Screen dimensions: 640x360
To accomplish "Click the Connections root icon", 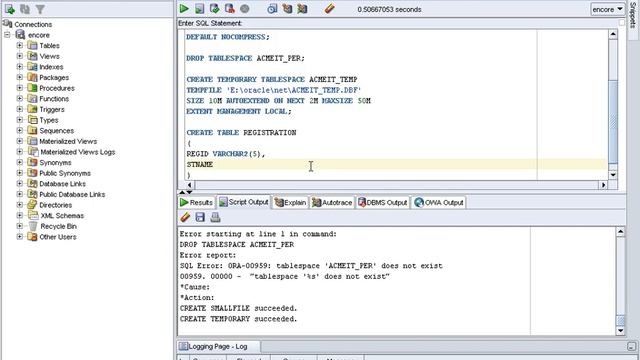I will 7,24.
